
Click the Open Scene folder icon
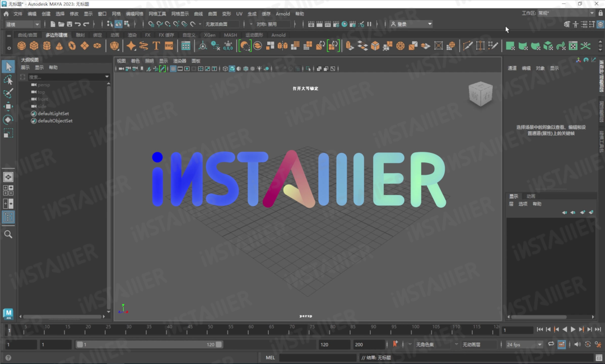[x=61, y=24]
